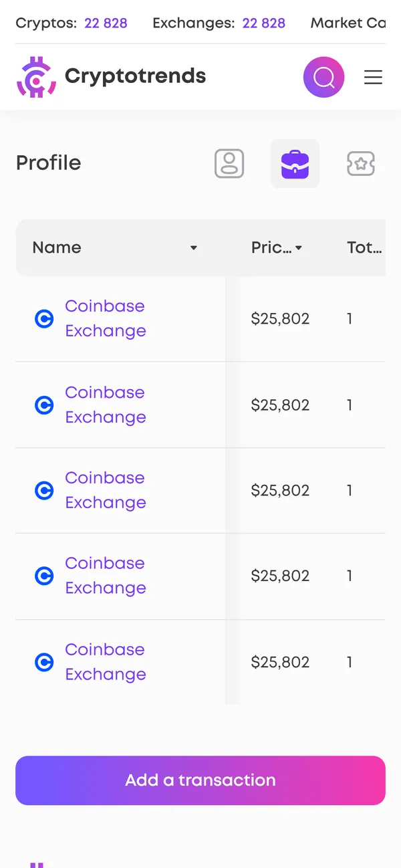The height and width of the screenshot is (868, 401).
Task: Open the star ticket rewards tab
Action: pyautogui.click(x=361, y=164)
